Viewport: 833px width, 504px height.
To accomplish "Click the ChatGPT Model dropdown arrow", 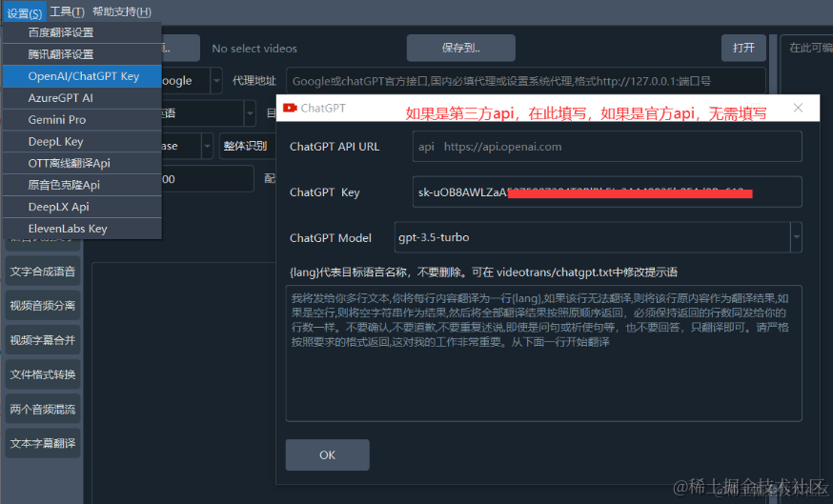I will pos(796,237).
